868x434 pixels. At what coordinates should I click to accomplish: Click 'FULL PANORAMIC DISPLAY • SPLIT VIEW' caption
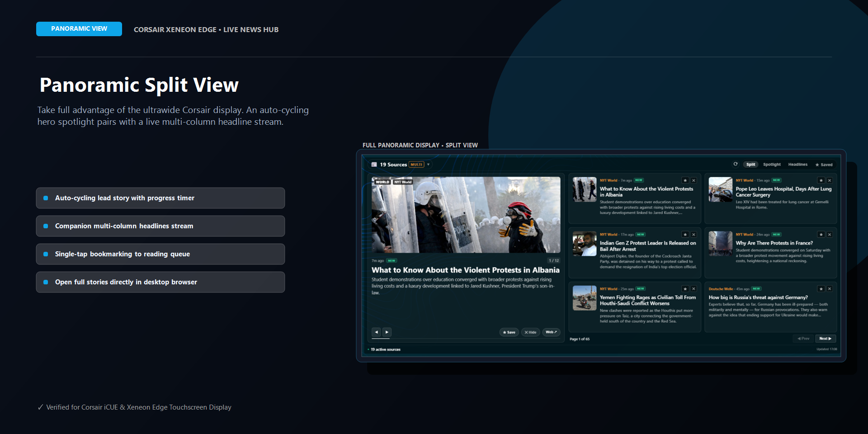click(x=420, y=145)
